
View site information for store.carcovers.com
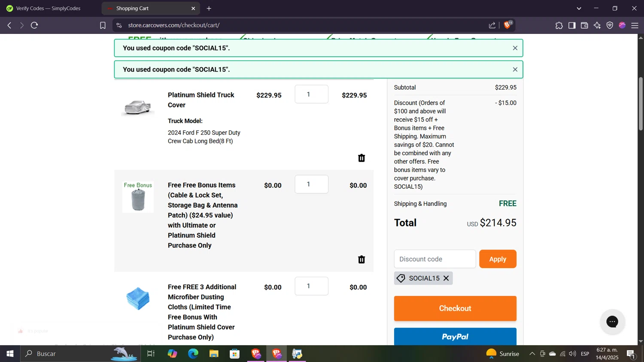(119, 25)
